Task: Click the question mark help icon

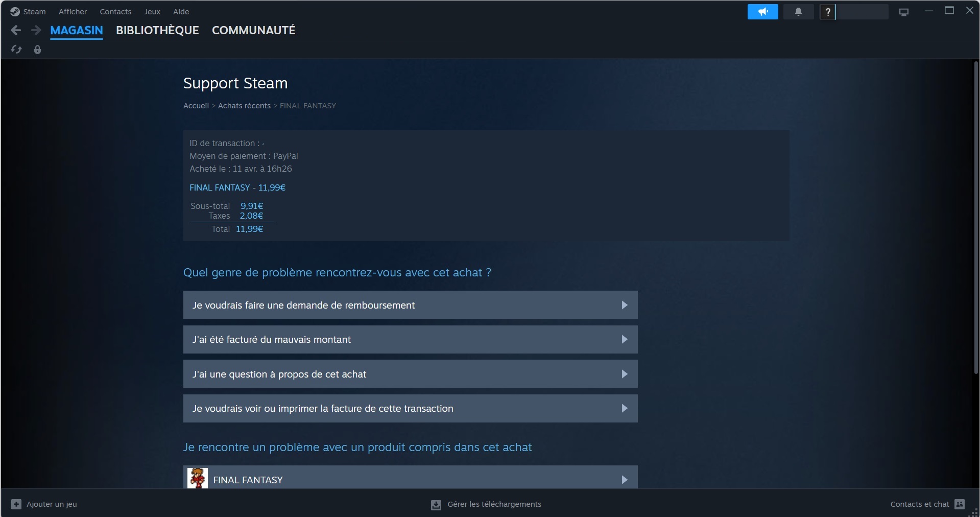Action: 827,12
